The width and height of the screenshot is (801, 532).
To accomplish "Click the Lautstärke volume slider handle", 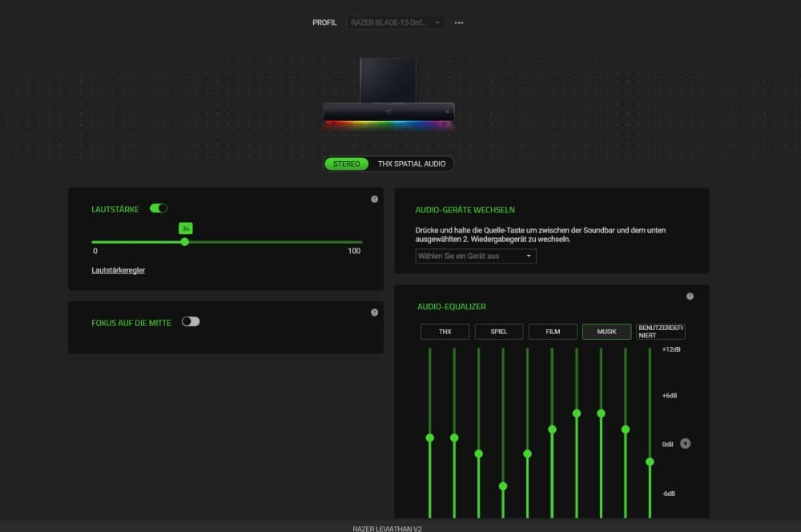I will [x=185, y=241].
